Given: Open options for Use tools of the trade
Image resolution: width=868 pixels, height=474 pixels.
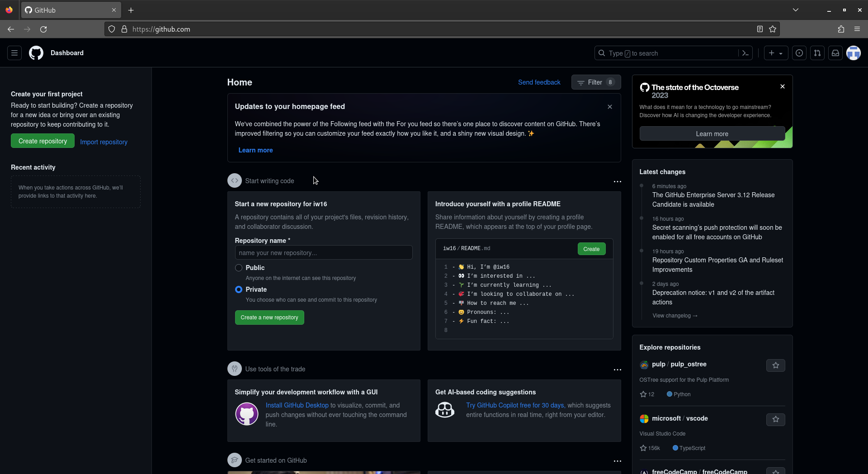Looking at the screenshot, I should 617,370.
